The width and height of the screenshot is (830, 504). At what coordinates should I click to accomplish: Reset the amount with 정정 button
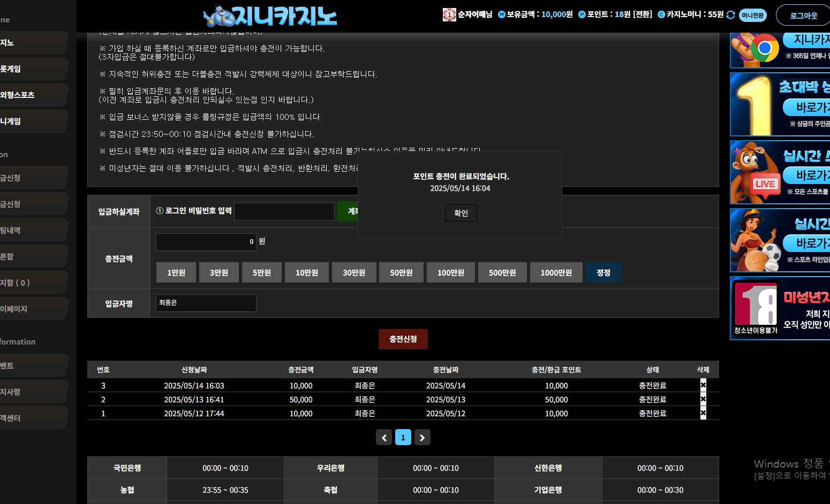pos(603,272)
